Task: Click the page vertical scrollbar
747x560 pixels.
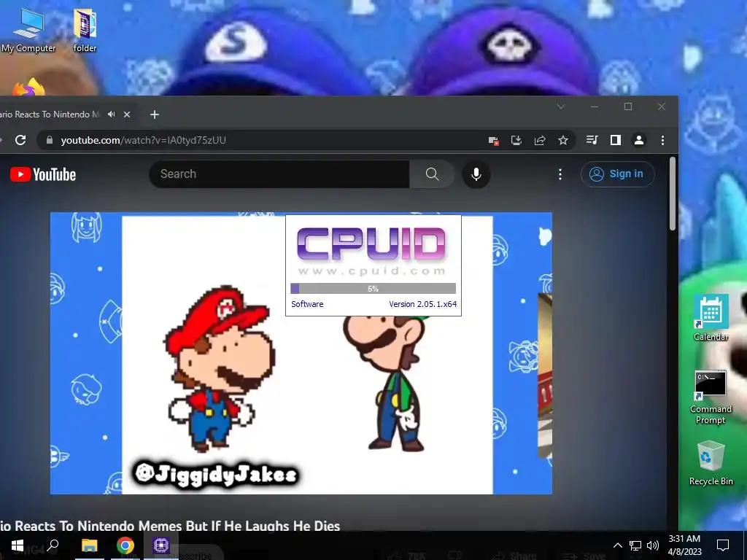Action: [672, 194]
